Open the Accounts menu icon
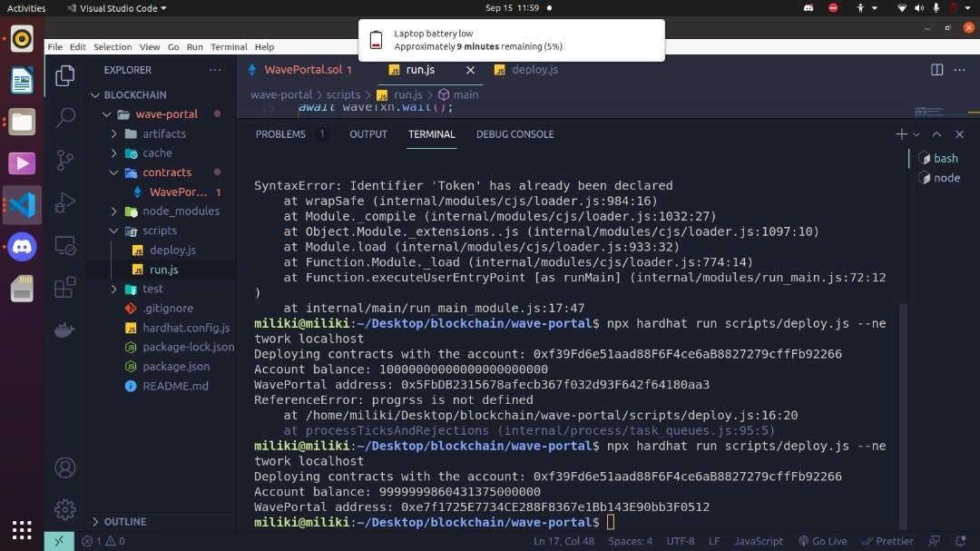 pos(65,467)
